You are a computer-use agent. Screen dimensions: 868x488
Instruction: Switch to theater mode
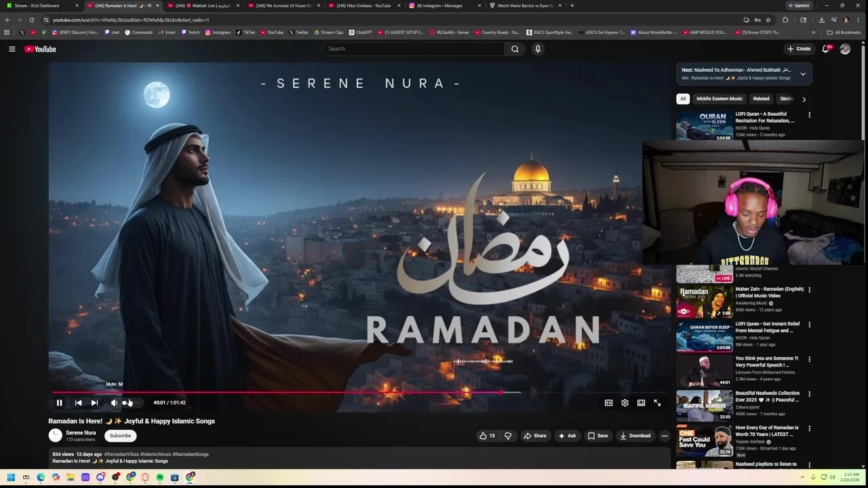click(x=641, y=403)
